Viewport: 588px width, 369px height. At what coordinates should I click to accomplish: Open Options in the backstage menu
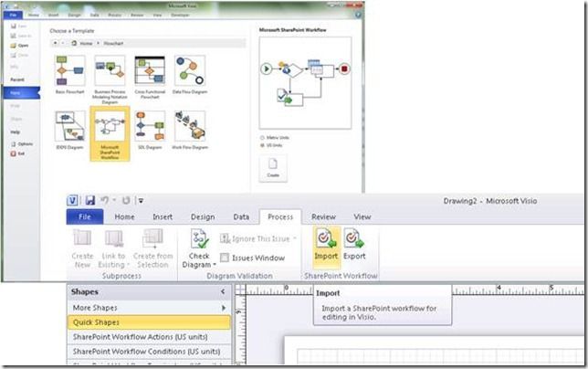(22, 144)
